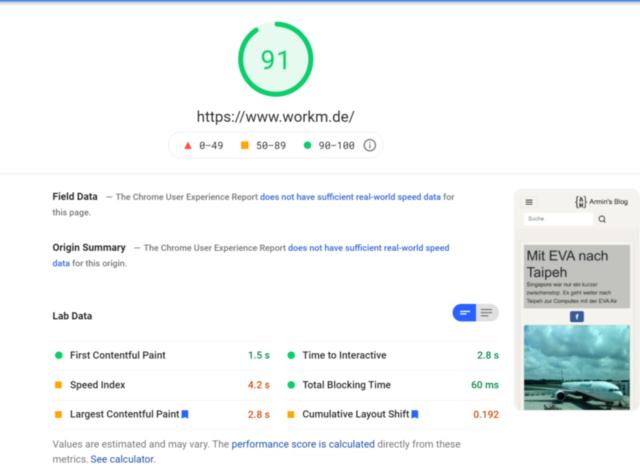Screen dimensions: 640x474
Task: Click the performance score 91 gauge
Action: [x=276, y=59]
